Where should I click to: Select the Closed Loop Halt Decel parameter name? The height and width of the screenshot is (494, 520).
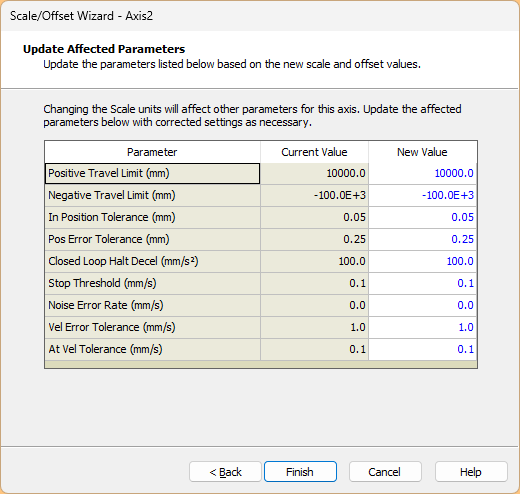123,261
